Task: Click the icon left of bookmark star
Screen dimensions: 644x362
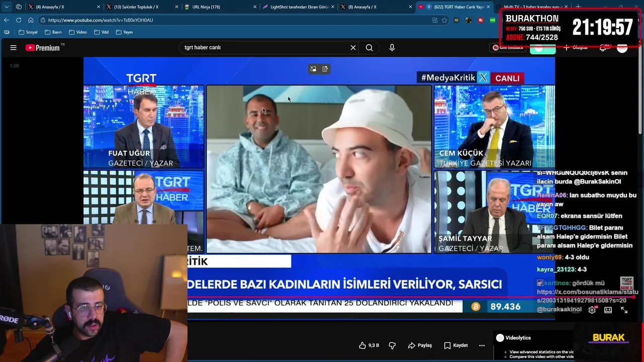Action: [435, 20]
